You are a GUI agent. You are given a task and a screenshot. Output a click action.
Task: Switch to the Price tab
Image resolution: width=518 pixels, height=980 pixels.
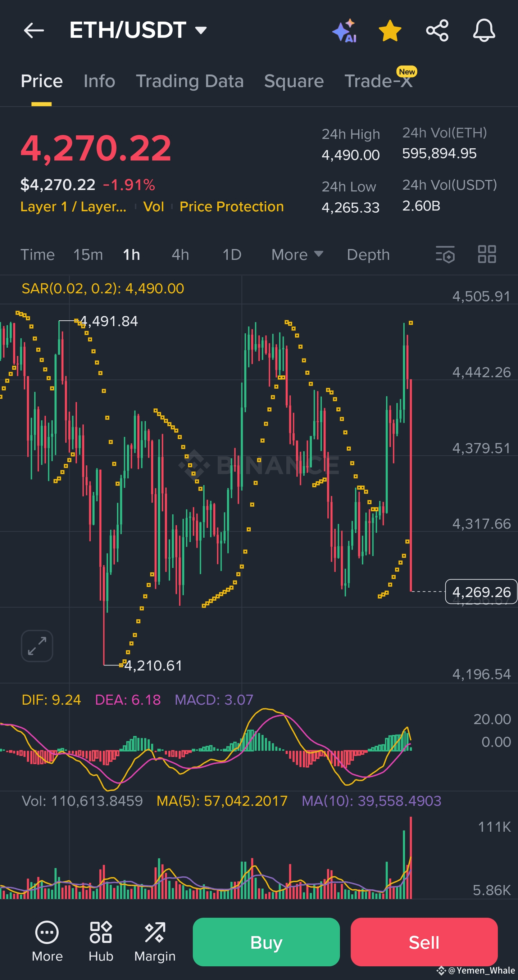[42, 81]
